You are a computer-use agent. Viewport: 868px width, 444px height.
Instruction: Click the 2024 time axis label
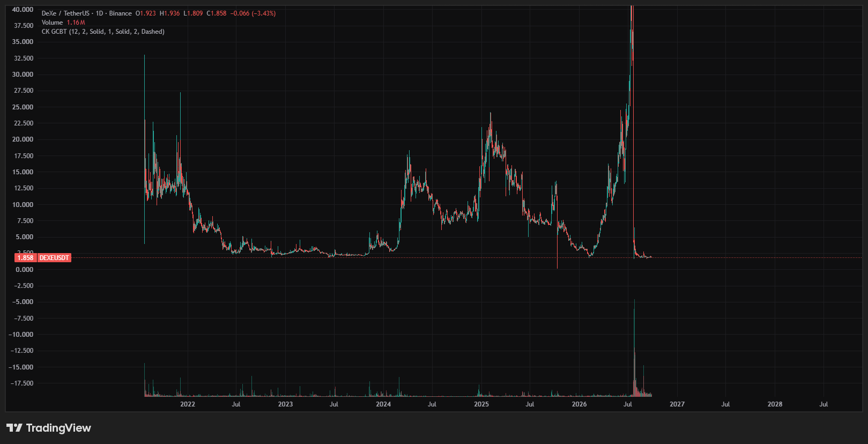[383, 404]
